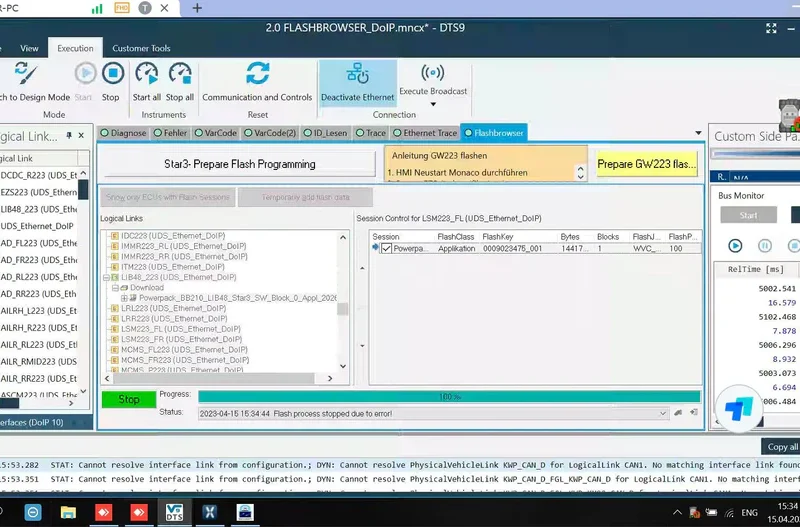Select the Diagnose tab radio indicator
Viewport: 800px width, 527px height.
[104, 133]
